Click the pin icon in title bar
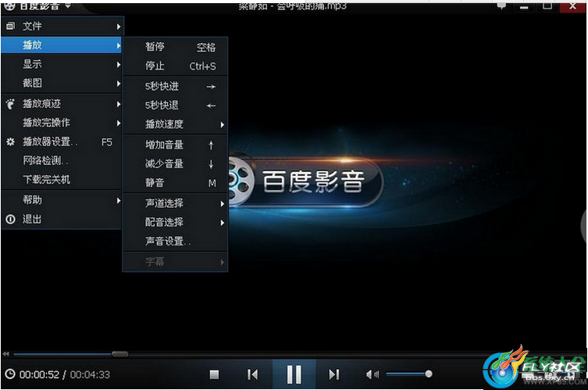The width and height of the screenshot is (588, 390). click(501, 6)
